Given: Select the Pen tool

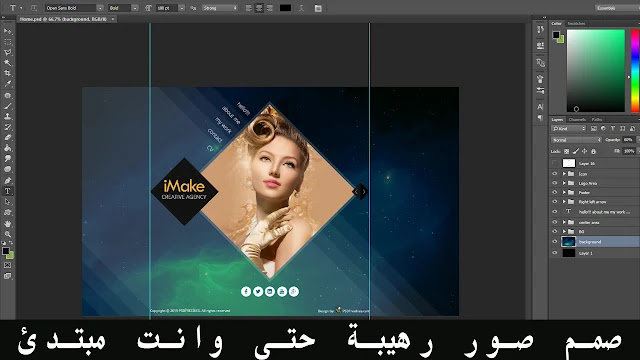Looking at the screenshot, I should click(x=8, y=180).
